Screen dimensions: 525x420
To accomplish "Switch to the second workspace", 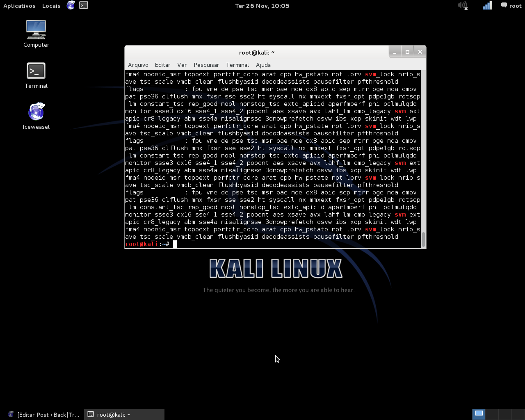I will [492, 414].
